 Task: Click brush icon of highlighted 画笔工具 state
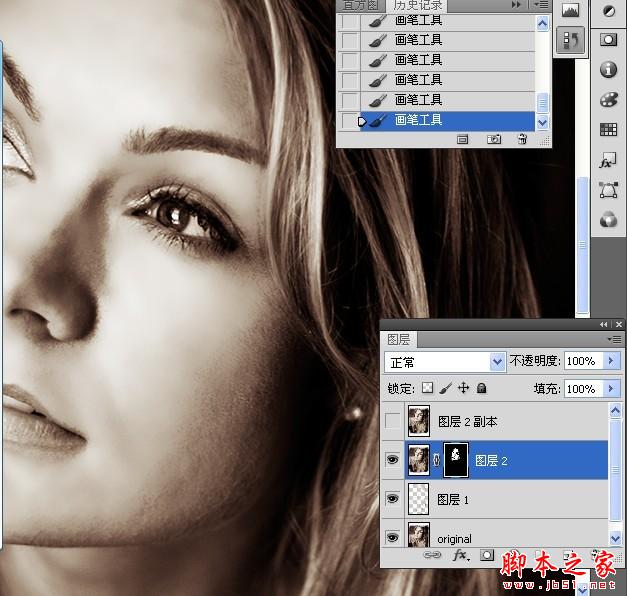pos(378,120)
